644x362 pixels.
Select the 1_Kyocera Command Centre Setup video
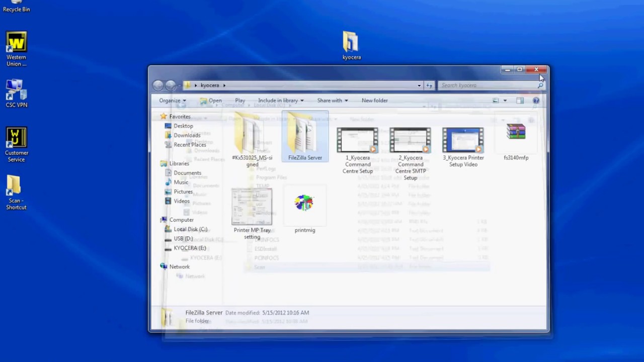coord(357,141)
